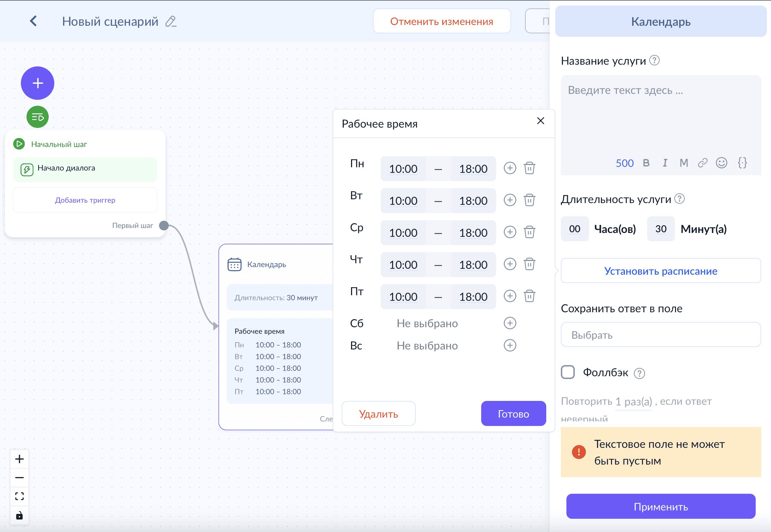Close the Рабочее время popup

click(541, 121)
